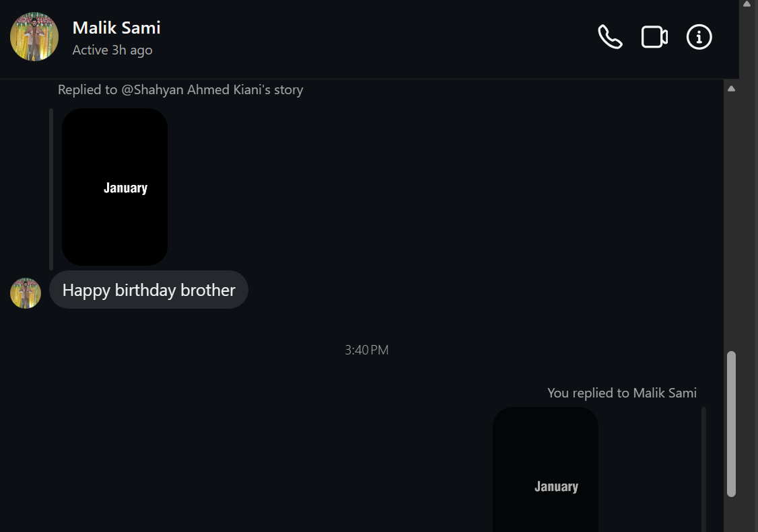Click Malik Sami's large header profile picture

point(34,37)
